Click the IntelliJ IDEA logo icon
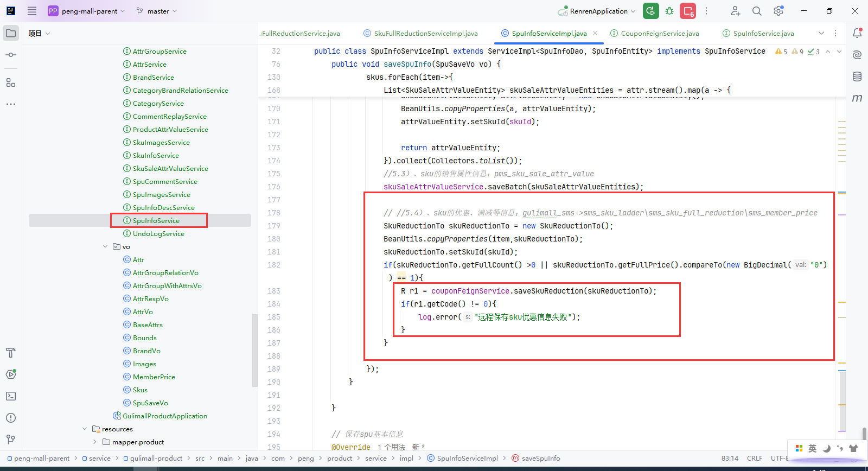The width and height of the screenshot is (868, 471). point(11,11)
